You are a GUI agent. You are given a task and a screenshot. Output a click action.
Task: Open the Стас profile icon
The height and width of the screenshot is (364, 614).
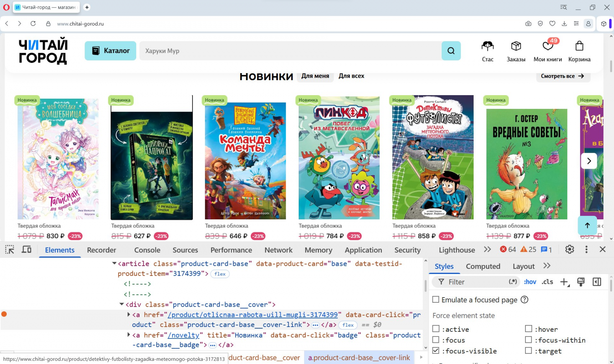tap(488, 51)
